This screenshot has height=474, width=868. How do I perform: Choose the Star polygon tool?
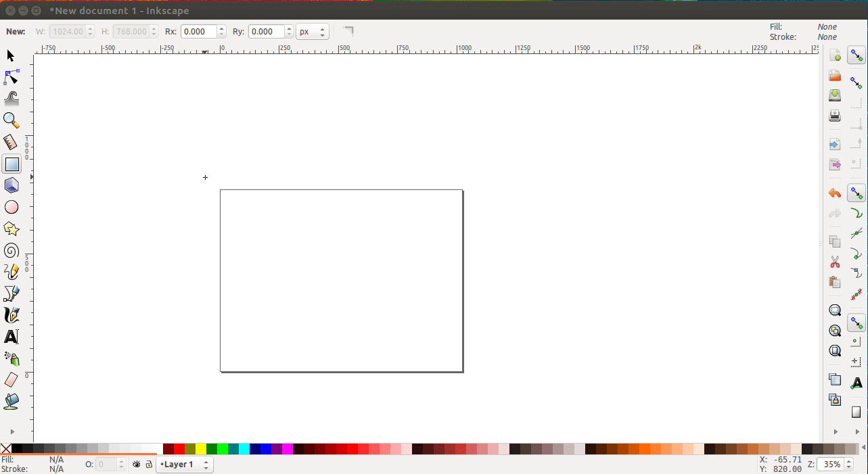[11, 229]
